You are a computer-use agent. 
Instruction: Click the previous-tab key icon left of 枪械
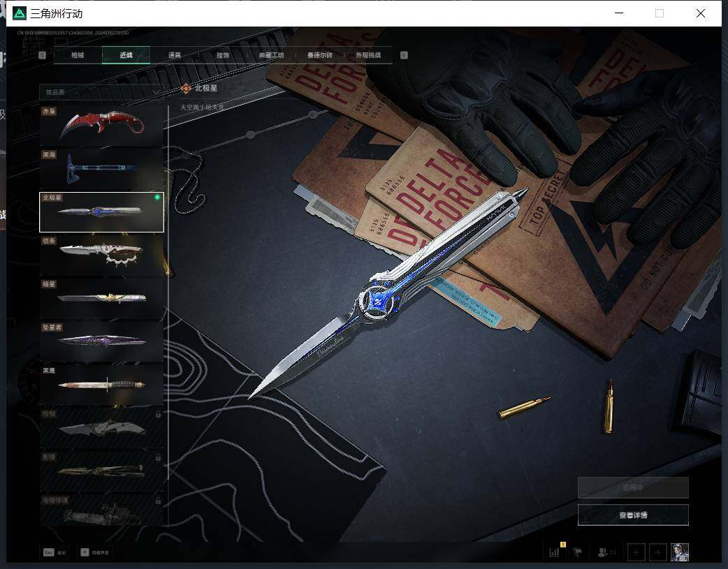[x=42, y=55]
